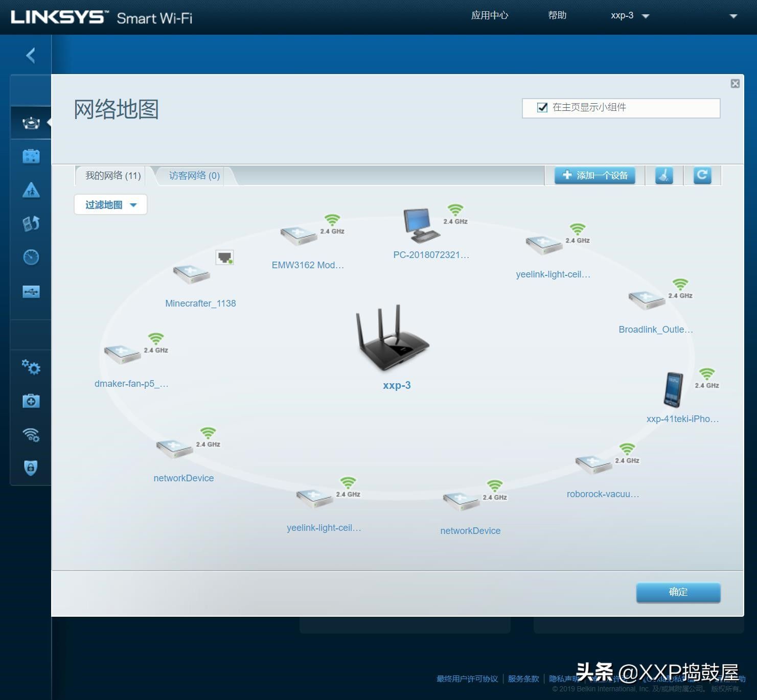Click the refresh network map button
The height and width of the screenshot is (700, 757).
point(702,175)
